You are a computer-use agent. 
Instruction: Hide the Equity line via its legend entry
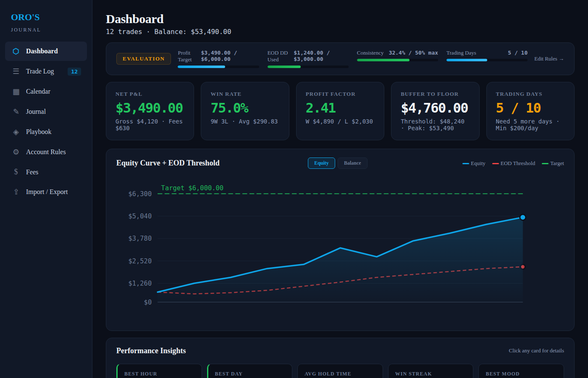(474, 163)
